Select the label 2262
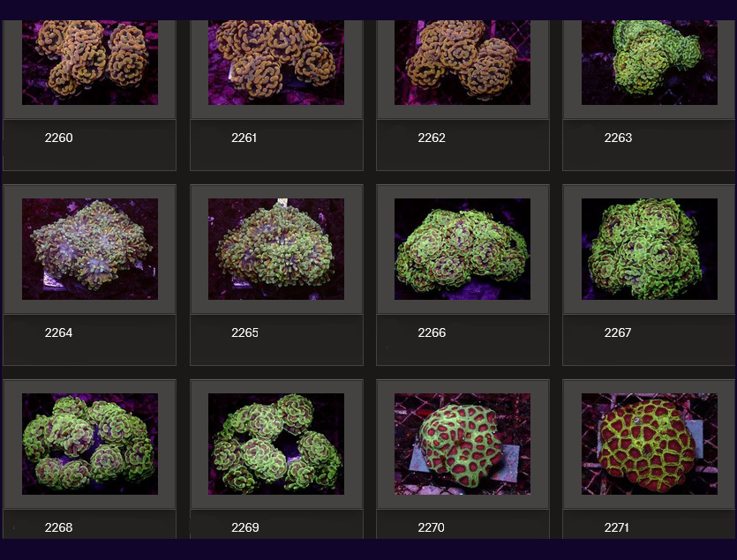Viewport: 737px width, 560px height. pyautogui.click(x=432, y=138)
